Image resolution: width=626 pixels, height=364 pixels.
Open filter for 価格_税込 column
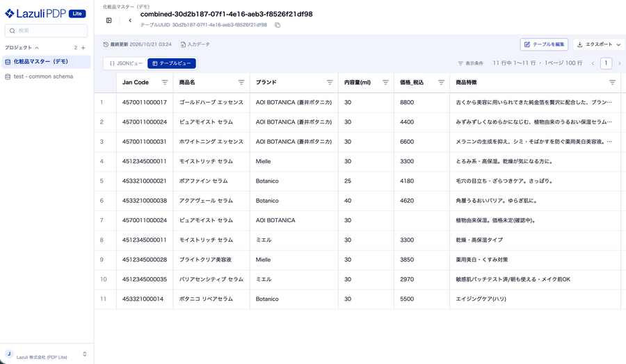pos(441,82)
